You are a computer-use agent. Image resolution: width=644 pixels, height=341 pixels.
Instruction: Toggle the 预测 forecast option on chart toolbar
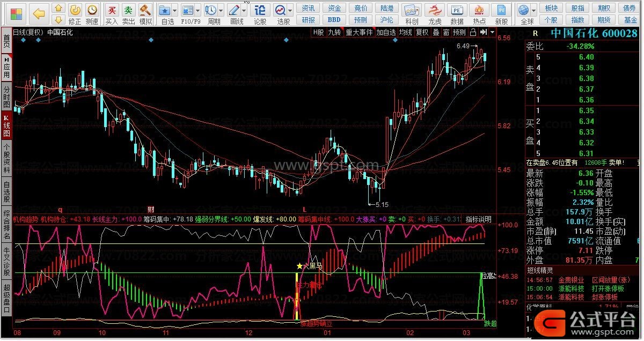[459, 32]
